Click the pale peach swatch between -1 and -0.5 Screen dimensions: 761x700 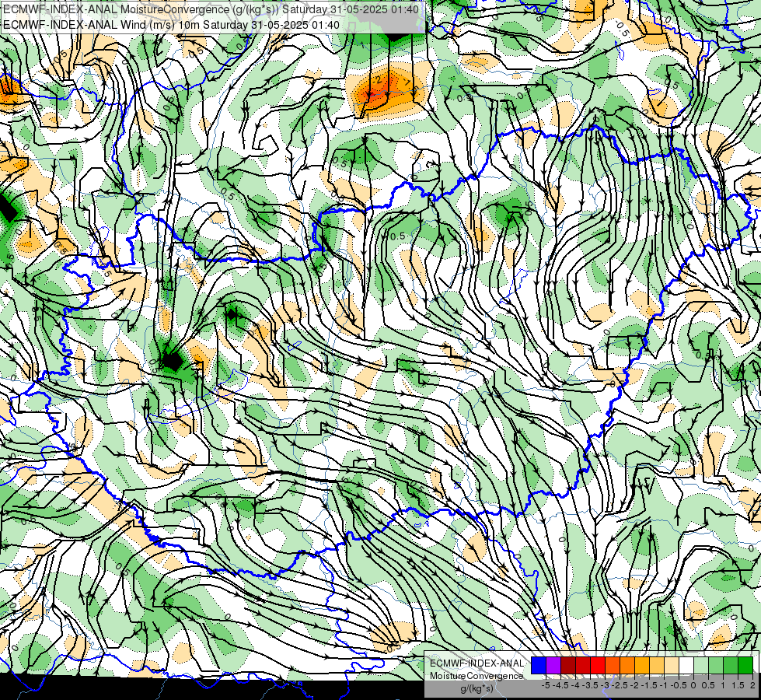tap(672, 665)
